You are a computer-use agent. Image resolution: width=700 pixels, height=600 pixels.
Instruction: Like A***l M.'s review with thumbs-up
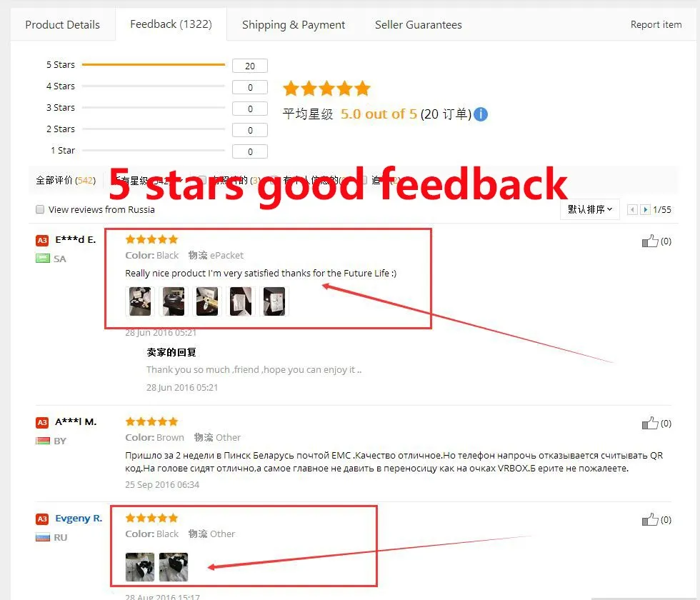650,423
